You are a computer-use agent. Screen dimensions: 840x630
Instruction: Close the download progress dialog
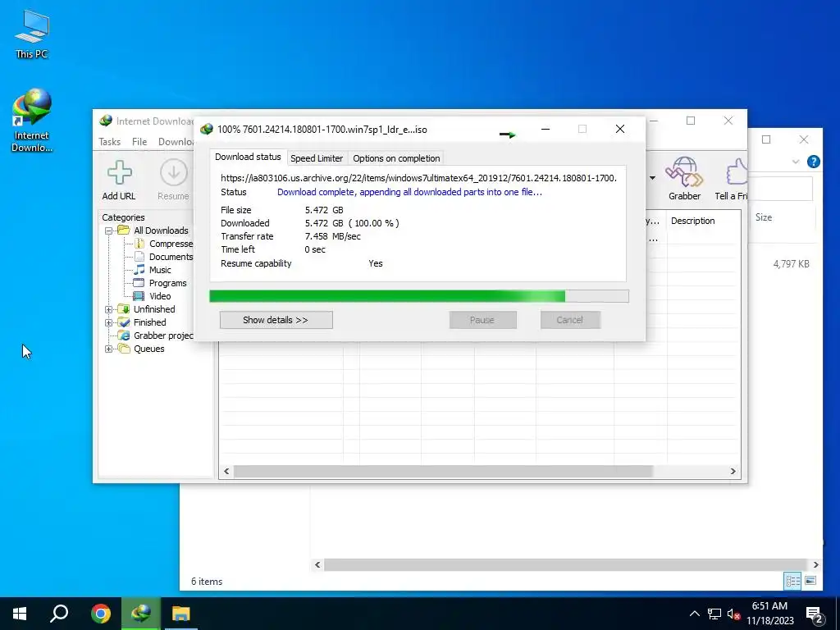pos(620,129)
